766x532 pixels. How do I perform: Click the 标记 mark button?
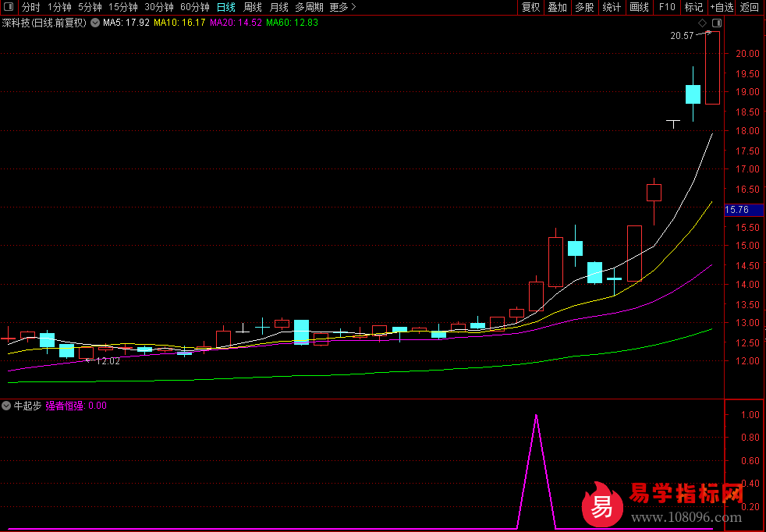693,7
